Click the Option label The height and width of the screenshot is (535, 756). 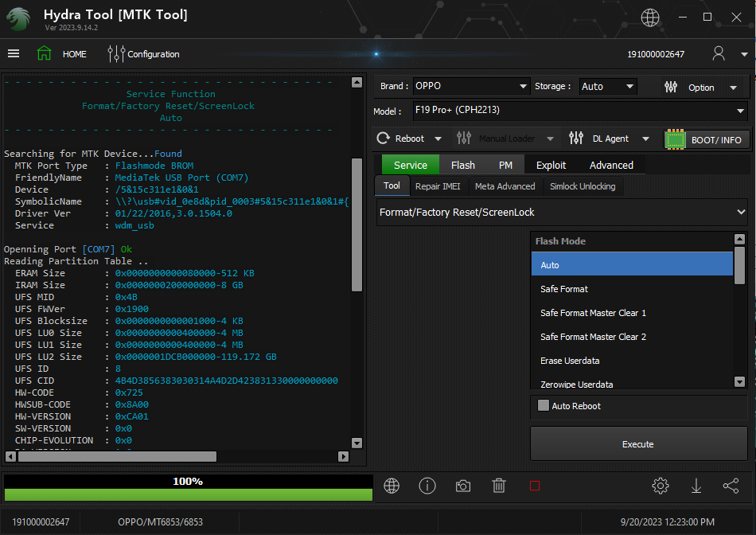[701, 88]
